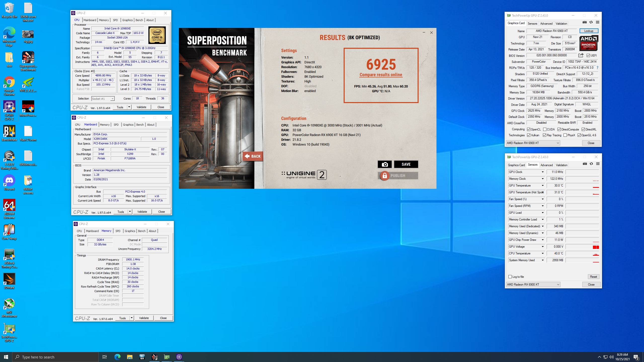Toggle the Vulkan checkbox

click(x=529, y=135)
